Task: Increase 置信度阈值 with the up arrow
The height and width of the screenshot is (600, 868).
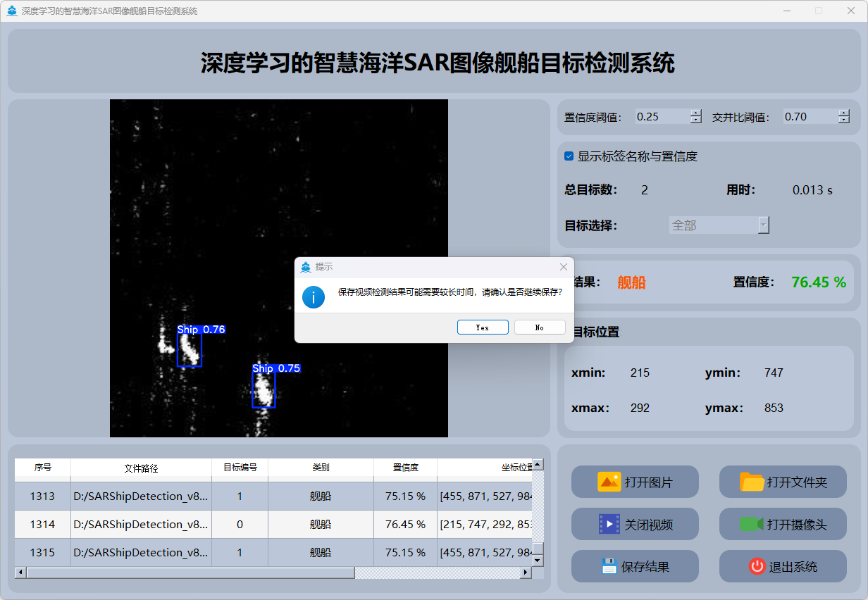Action: tap(696, 113)
